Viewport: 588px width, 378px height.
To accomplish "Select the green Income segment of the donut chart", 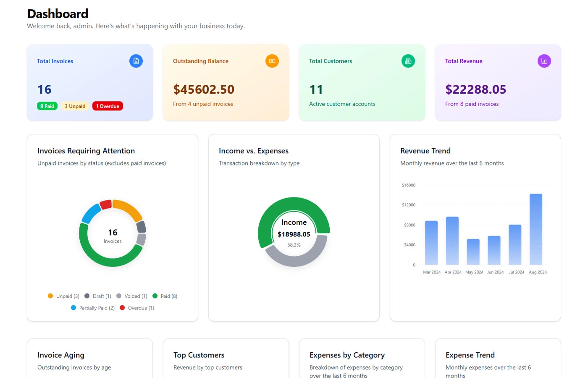I will [x=294, y=202].
